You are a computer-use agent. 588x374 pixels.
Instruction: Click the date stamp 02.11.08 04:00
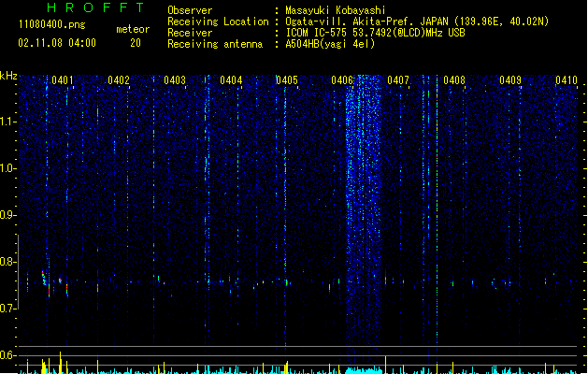point(57,43)
